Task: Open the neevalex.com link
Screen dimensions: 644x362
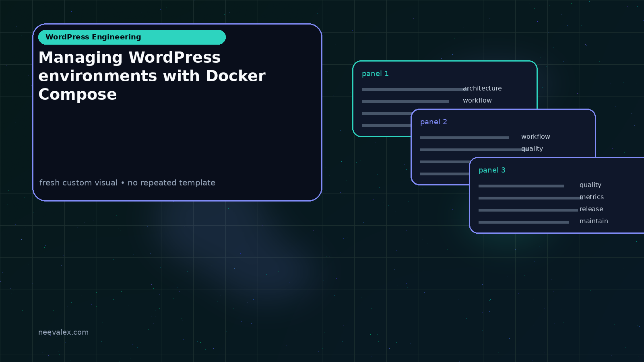Action: point(63,332)
